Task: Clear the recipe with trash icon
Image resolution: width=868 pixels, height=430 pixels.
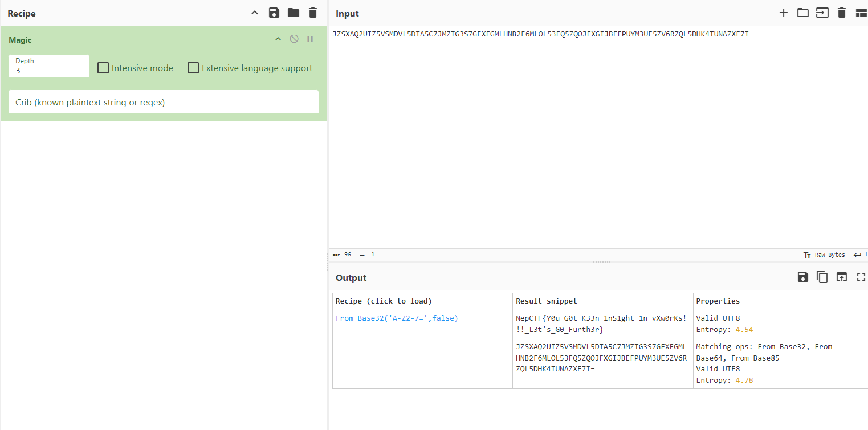Action: 312,13
